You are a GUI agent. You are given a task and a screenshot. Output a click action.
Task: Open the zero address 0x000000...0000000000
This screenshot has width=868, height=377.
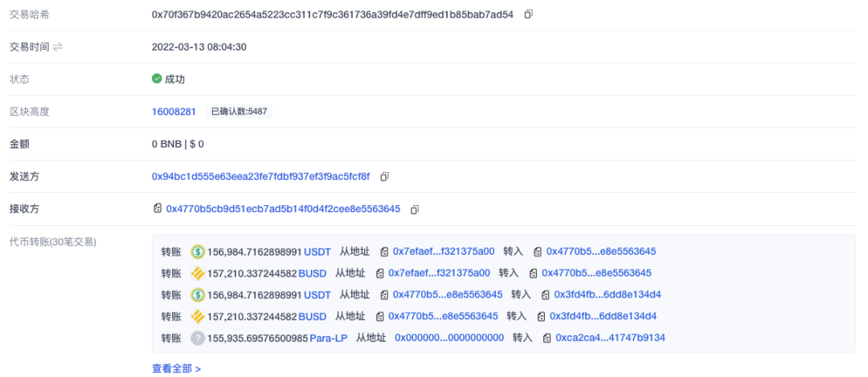click(x=449, y=338)
